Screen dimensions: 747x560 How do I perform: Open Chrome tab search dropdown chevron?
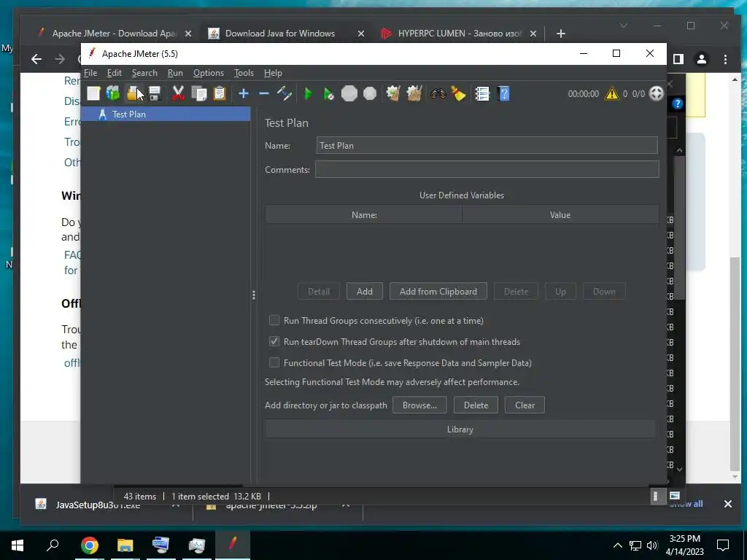[623, 26]
